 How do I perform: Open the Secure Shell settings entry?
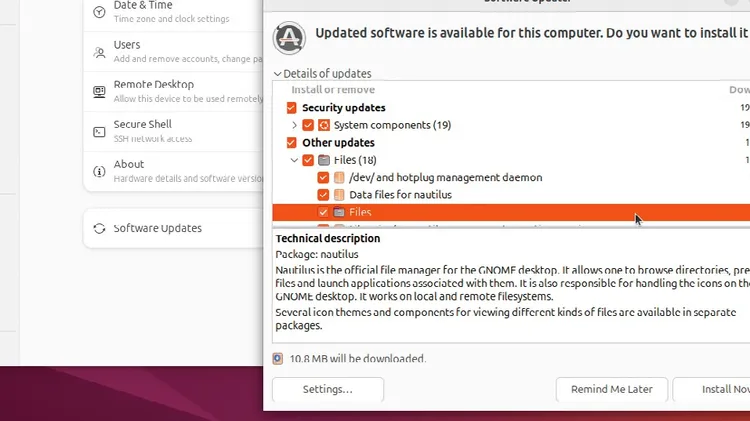click(x=174, y=132)
